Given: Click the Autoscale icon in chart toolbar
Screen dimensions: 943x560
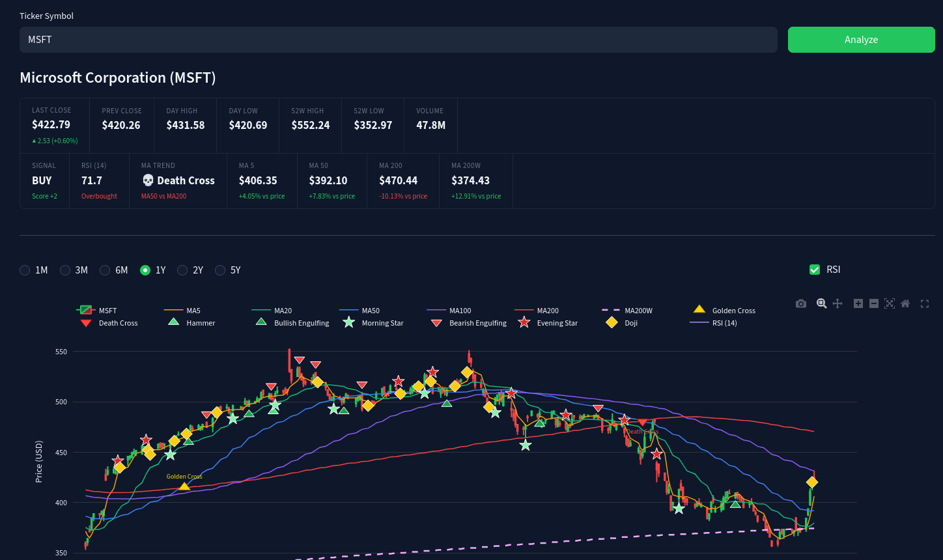Looking at the screenshot, I should [890, 303].
